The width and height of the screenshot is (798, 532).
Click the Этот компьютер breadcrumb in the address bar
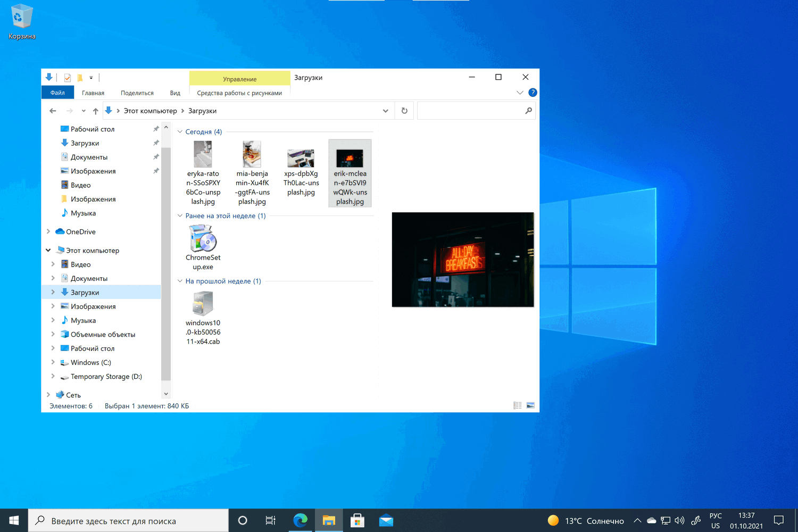click(150, 111)
